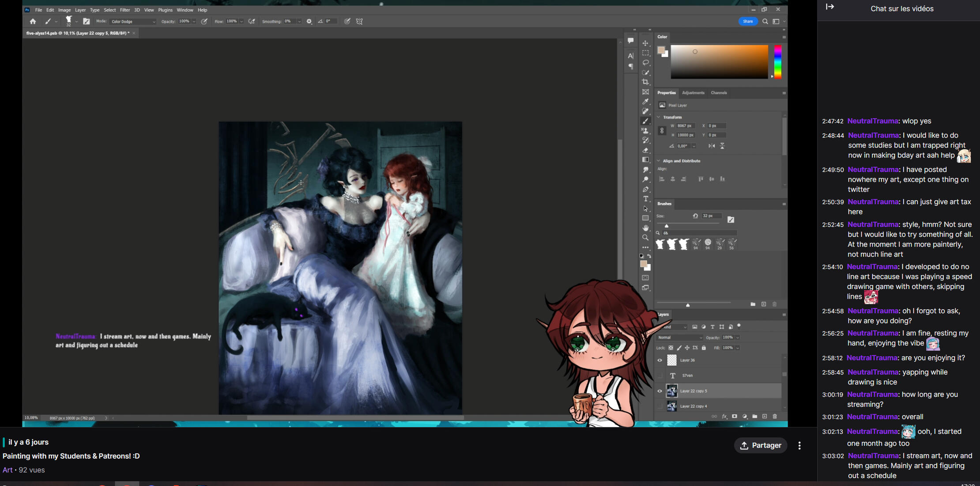The image size is (980, 486).
Task: Select the Crop tool
Action: click(x=645, y=82)
